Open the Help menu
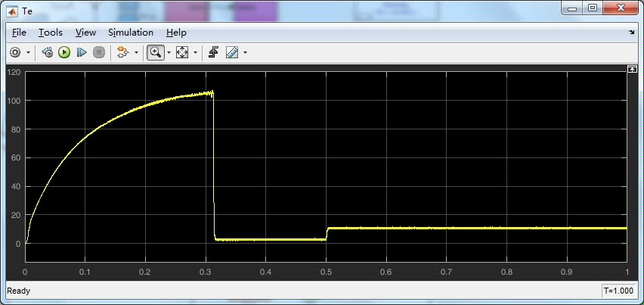Viewport: 644px width, 305px height. (176, 33)
